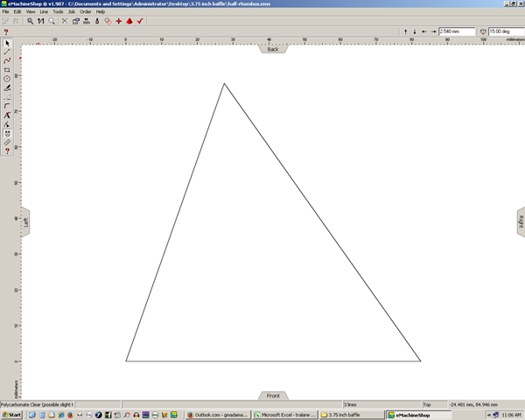Open the Edit menu

point(17,11)
